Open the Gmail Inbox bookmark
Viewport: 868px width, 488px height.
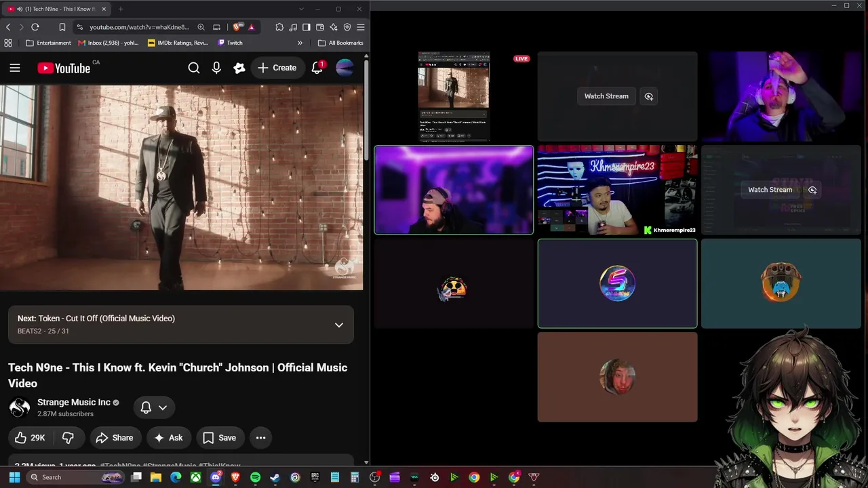[x=108, y=43]
